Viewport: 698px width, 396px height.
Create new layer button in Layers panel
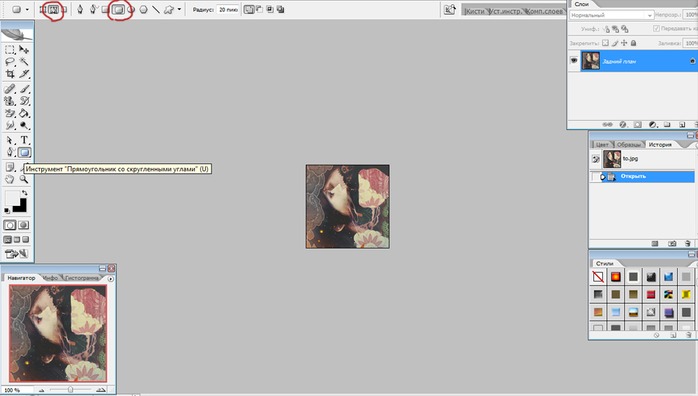coord(682,125)
